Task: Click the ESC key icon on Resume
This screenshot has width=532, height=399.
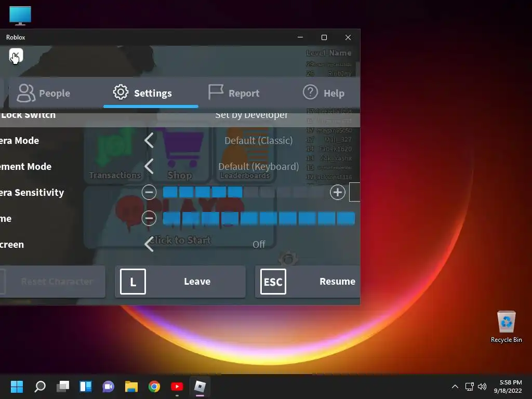Action: 273,282
